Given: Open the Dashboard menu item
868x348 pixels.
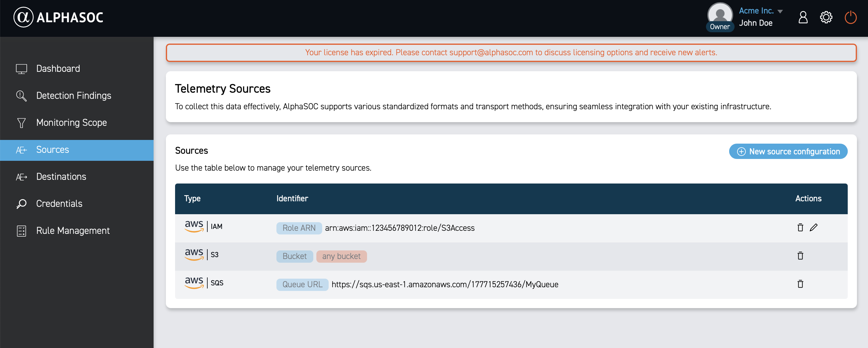Looking at the screenshot, I should (58, 69).
